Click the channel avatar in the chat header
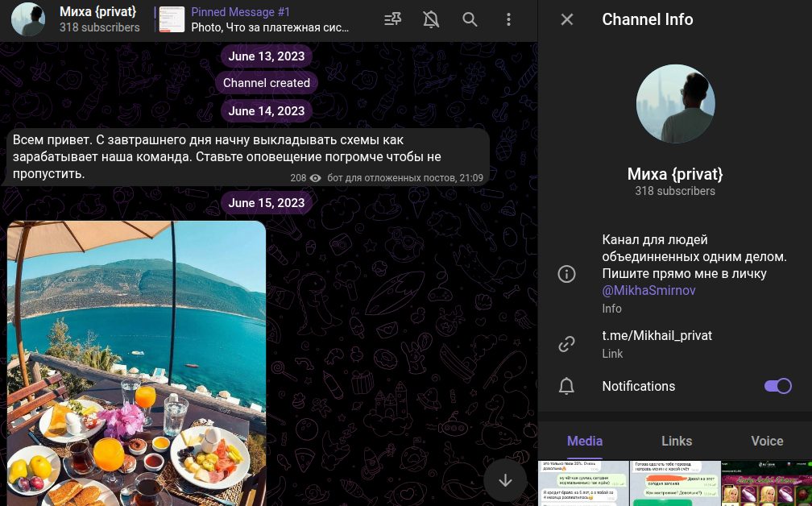812x506 pixels. tap(28, 19)
